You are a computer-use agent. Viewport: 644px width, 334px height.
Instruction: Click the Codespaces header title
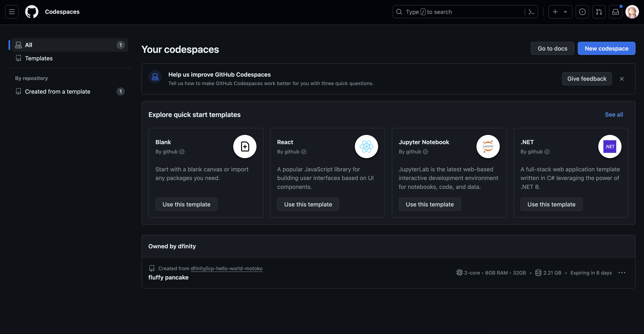(x=62, y=12)
